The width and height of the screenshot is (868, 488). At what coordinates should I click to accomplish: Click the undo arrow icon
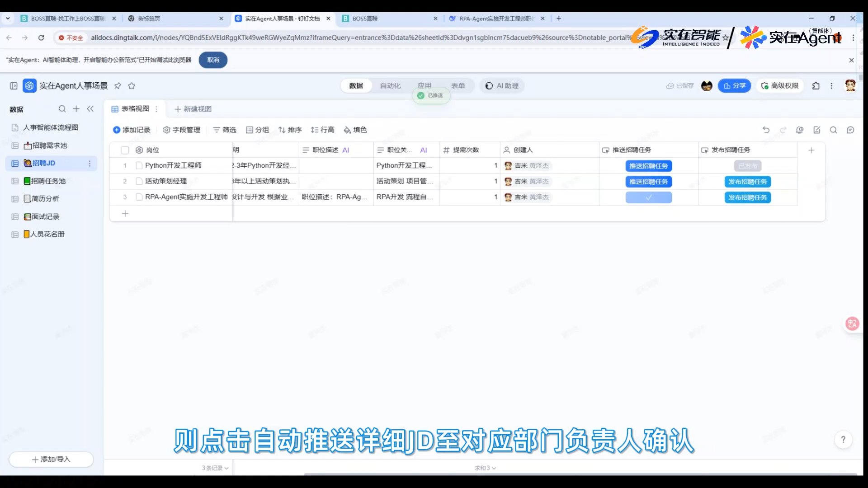click(766, 130)
